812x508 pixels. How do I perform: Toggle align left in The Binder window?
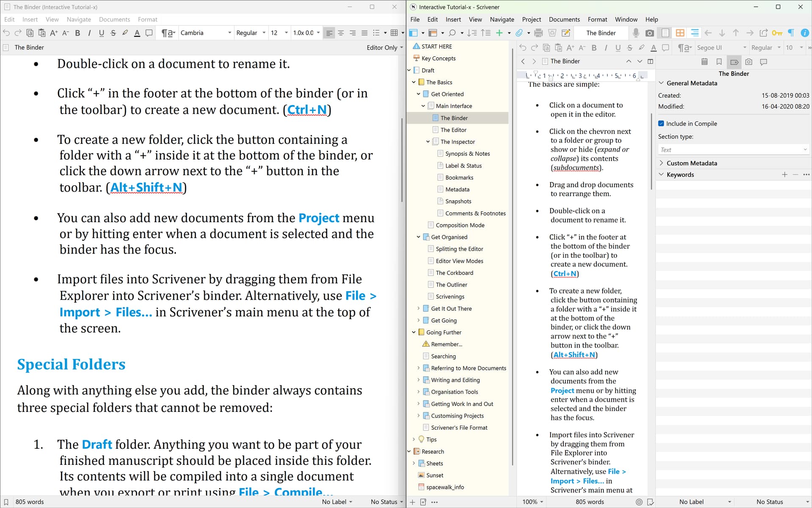pyautogui.click(x=329, y=33)
